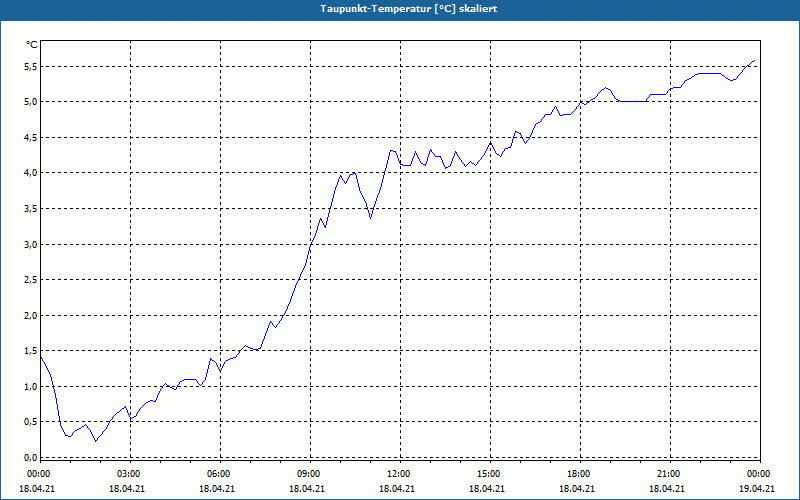The width and height of the screenshot is (800, 500).
Task: Click the 3,5 y-axis label
Action: [x=31, y=209]
